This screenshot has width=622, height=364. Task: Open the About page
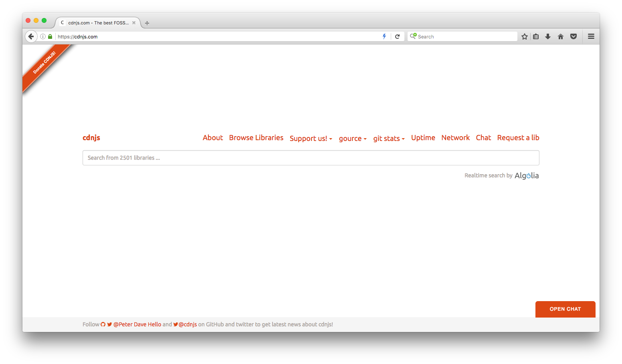click(x=213, y=137)
